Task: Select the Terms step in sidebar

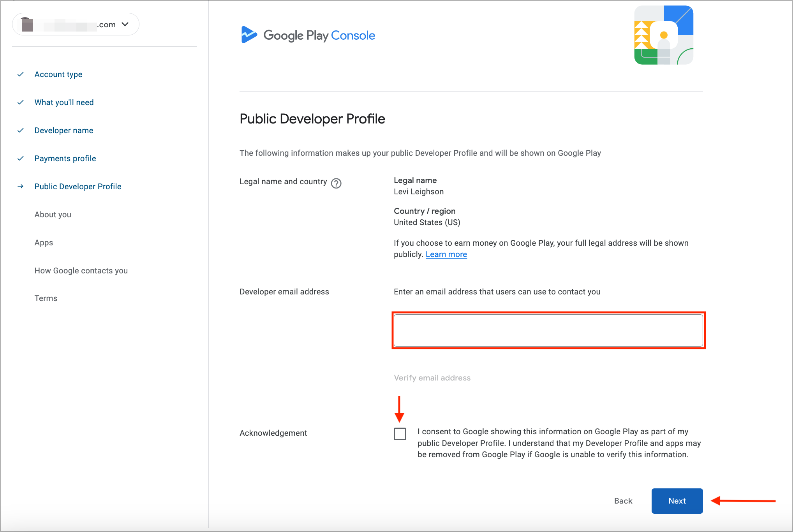Action: click(x=46, y=298)
